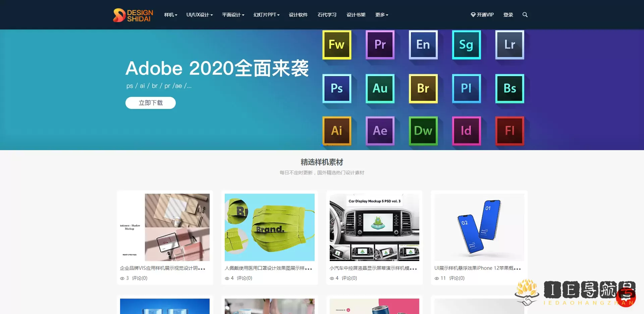Click the Photoshop Ps icon
This screenshot has height=314, width=644.
(x=337, y=88)
